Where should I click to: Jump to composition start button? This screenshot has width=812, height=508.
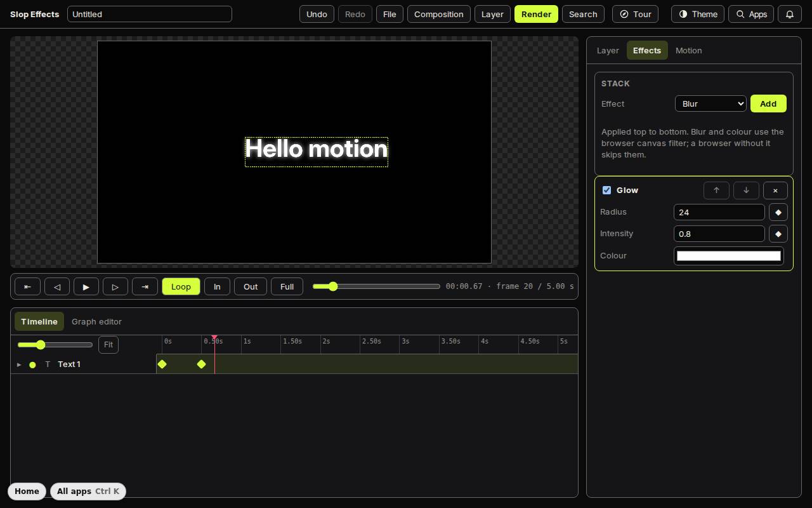click(x=27, y=286)
